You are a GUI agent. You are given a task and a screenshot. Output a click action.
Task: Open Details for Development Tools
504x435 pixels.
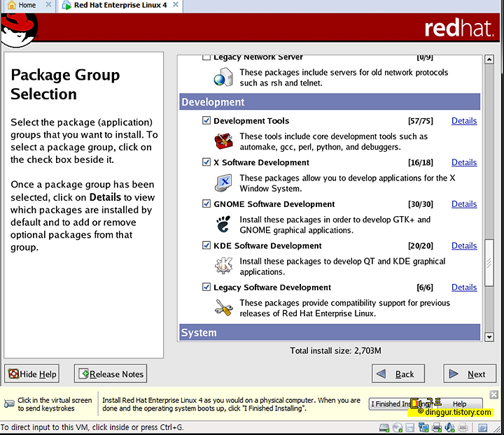point(464,121)
